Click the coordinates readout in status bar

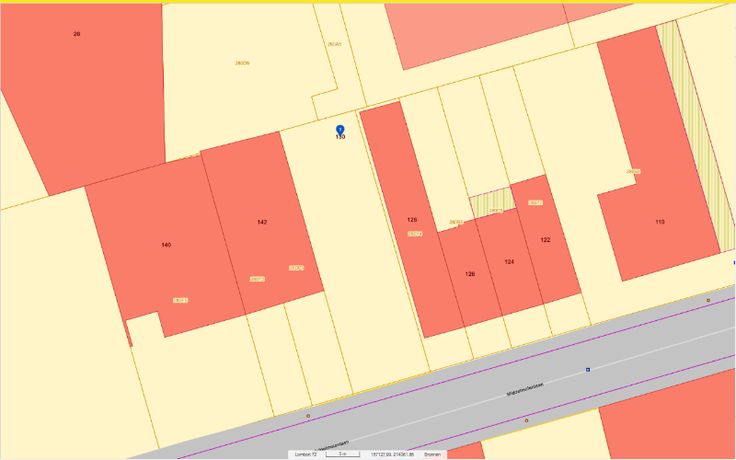pyautogui.click(x=391, y=454)
